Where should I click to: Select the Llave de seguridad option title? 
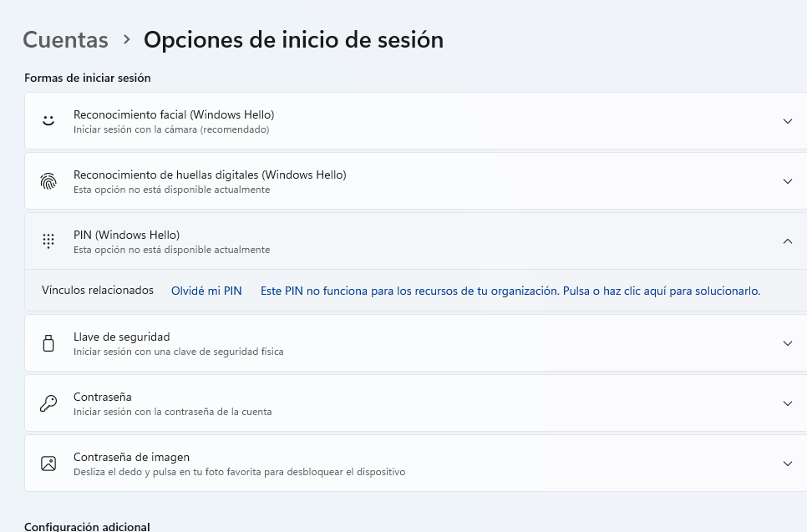pos(121,337)
